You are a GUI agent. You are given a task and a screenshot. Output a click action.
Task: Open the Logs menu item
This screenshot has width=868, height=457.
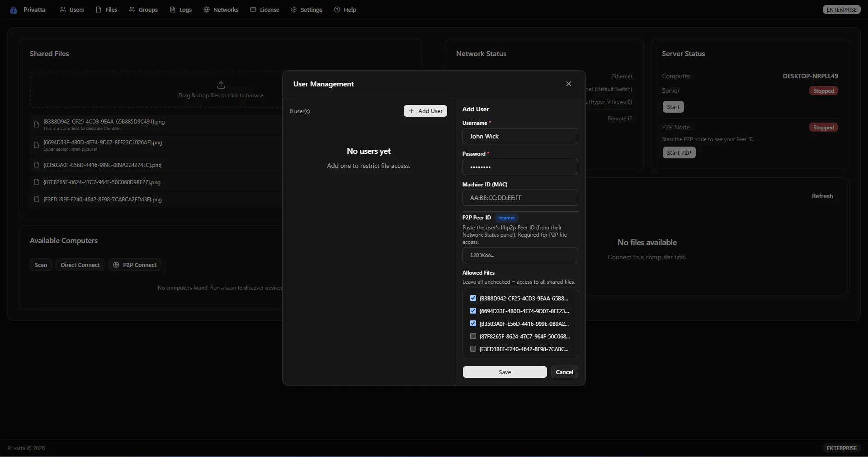(x=181, y=10)
